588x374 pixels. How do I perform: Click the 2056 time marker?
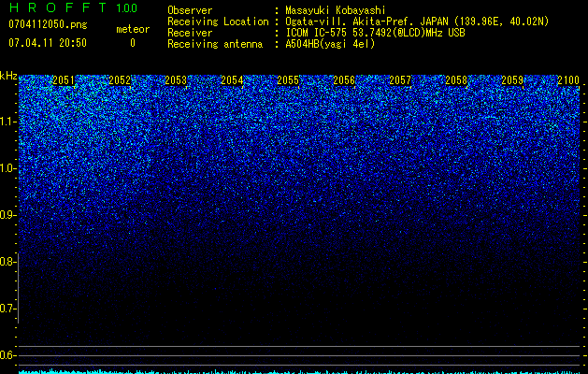point(344,80)
